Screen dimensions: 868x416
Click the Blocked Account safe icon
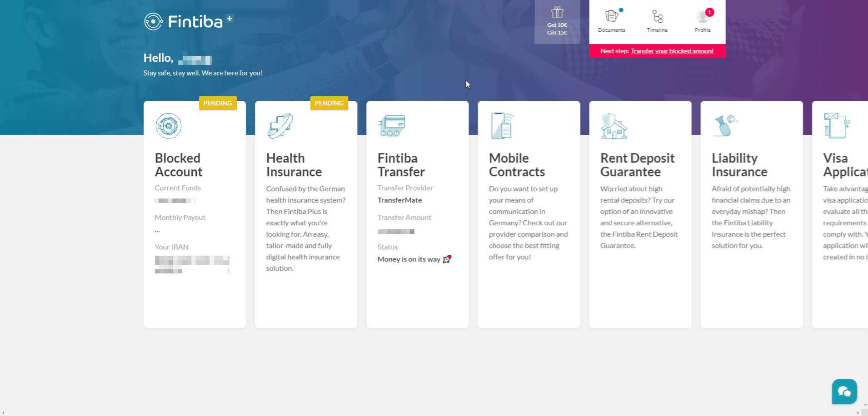coord(169,126)
